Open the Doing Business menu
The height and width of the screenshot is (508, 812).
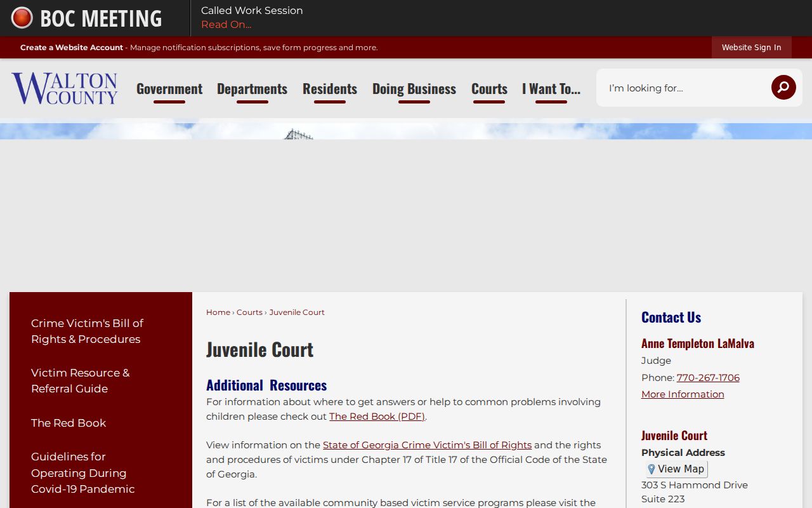tap(414, 89)
